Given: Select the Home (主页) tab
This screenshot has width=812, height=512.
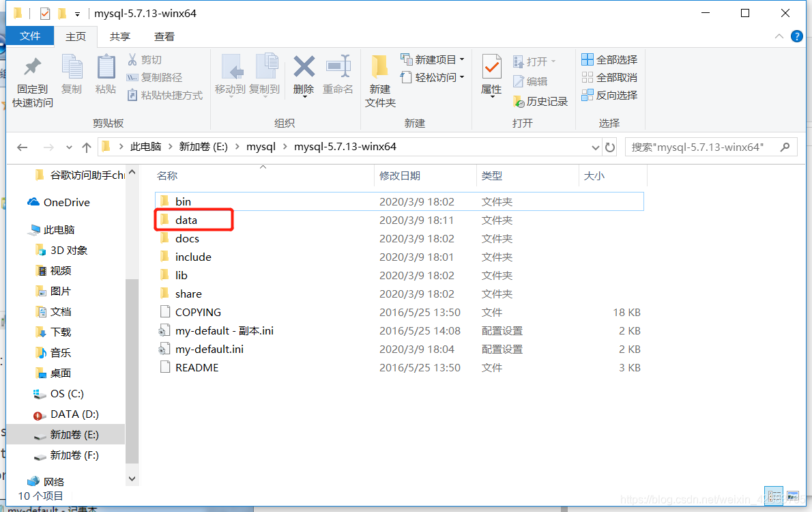Looking at the screenshot, I should 76,36.
